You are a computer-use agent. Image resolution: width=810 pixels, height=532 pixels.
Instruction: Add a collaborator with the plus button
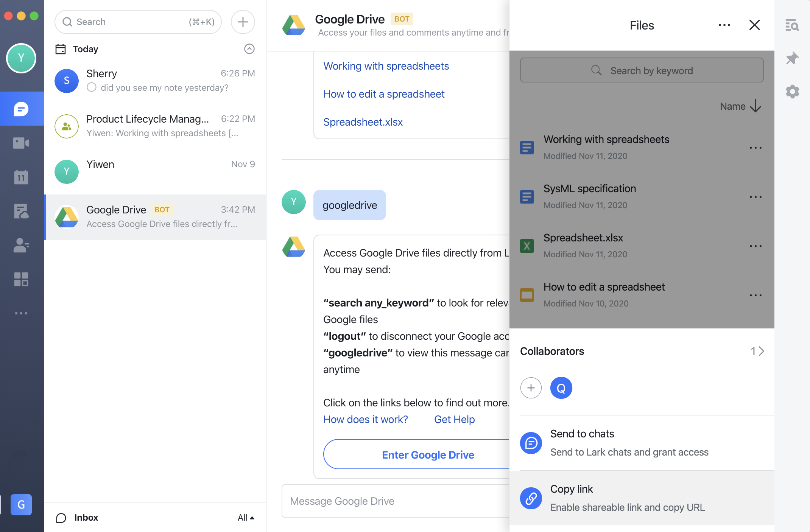click(531, 388)
